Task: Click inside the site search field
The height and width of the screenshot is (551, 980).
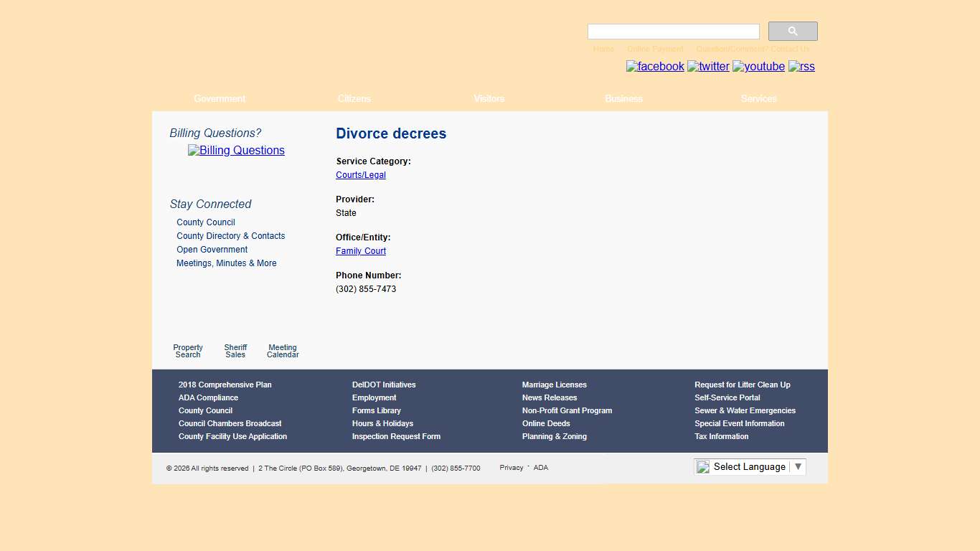Action: (672, 31)
